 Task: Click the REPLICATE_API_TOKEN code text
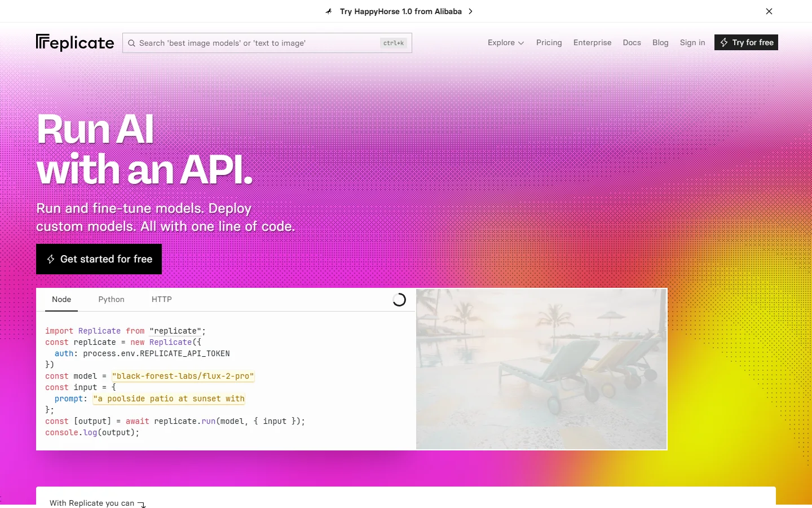[x=185, y=353]
